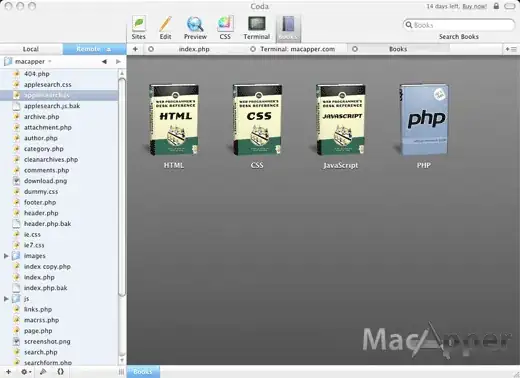520x378 pixels.
Task: Click the search magnifier icon
Action: (x=409, y=25)
